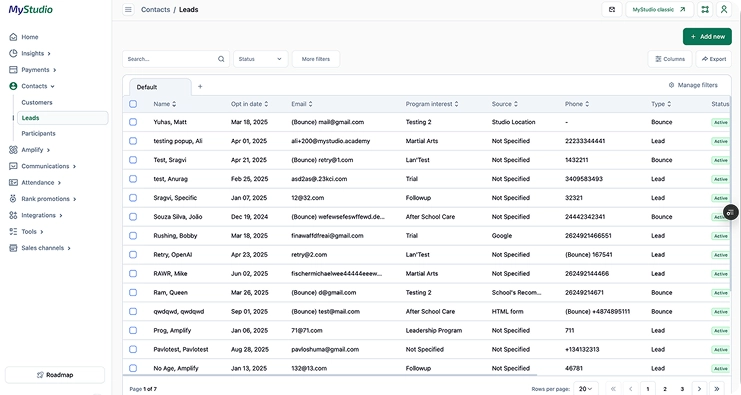Click the screen icon left of MyStudio classic

(612, 9)
